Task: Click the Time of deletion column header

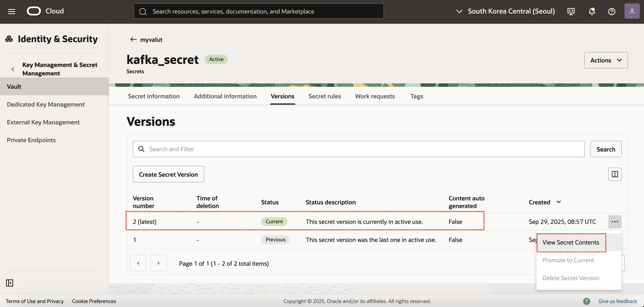Action: [x=208, y=202]
